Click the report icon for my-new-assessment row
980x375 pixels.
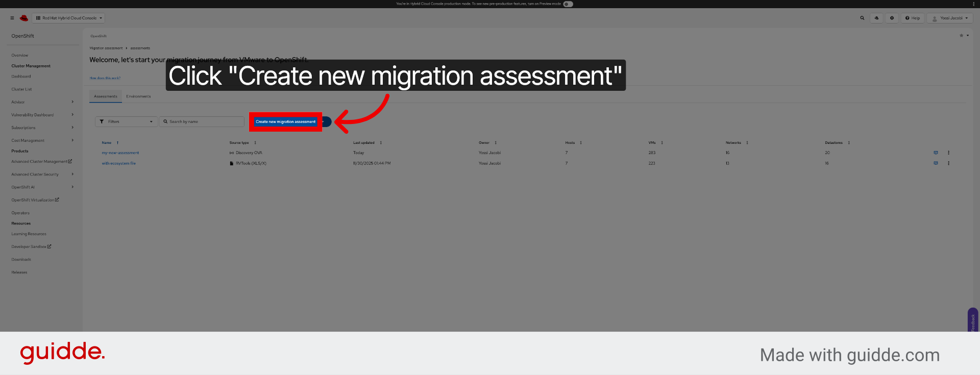[936, 153]
